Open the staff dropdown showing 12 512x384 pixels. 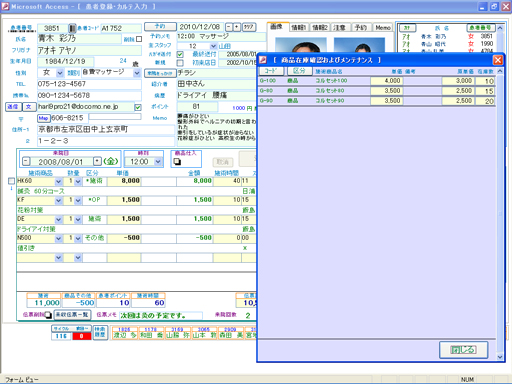[x=213, y=46]
